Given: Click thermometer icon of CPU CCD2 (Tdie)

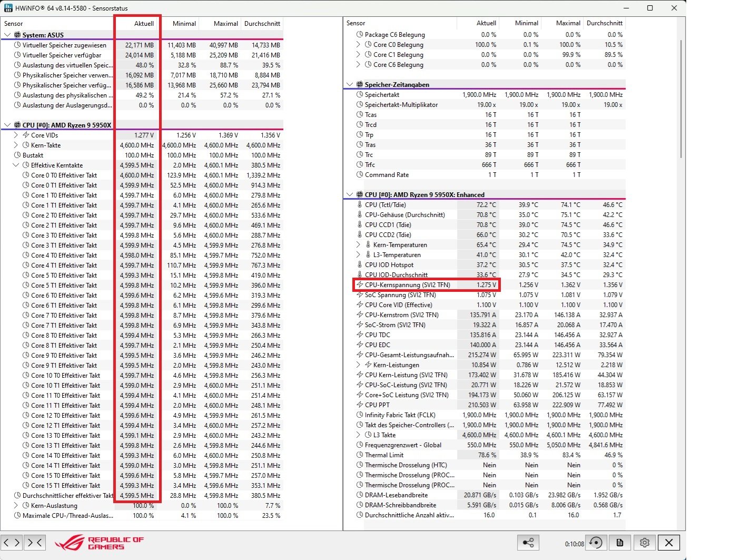Looking at the screenshot, I should tap(360, 234).
